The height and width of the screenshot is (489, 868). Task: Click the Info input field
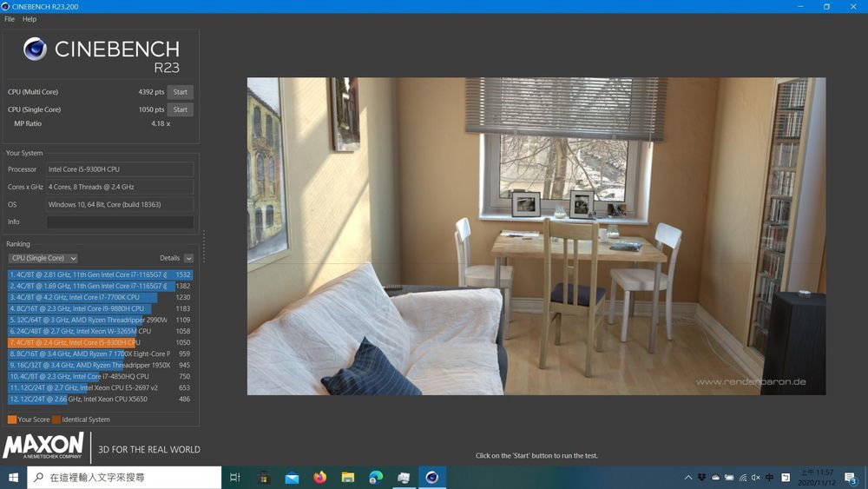click(120, 222)
